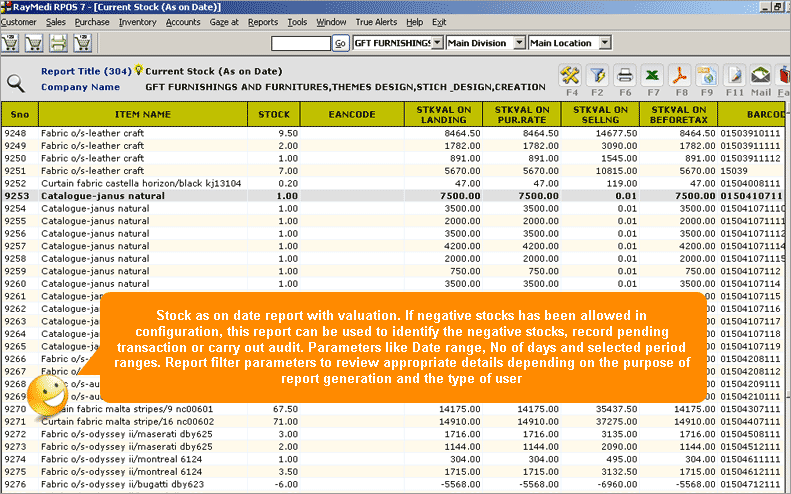
Task: Open the True Alerts menu
Action: pos(376,21)
